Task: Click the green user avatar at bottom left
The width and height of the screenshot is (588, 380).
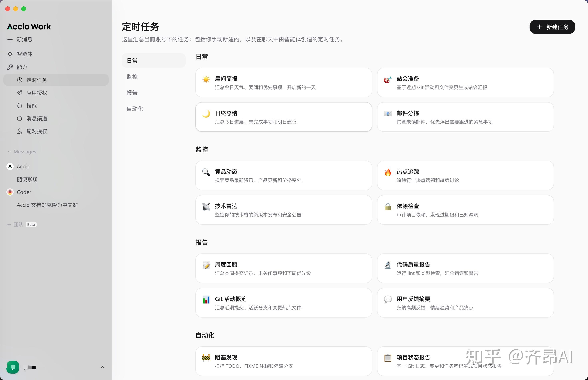Action: click(13, 367)
